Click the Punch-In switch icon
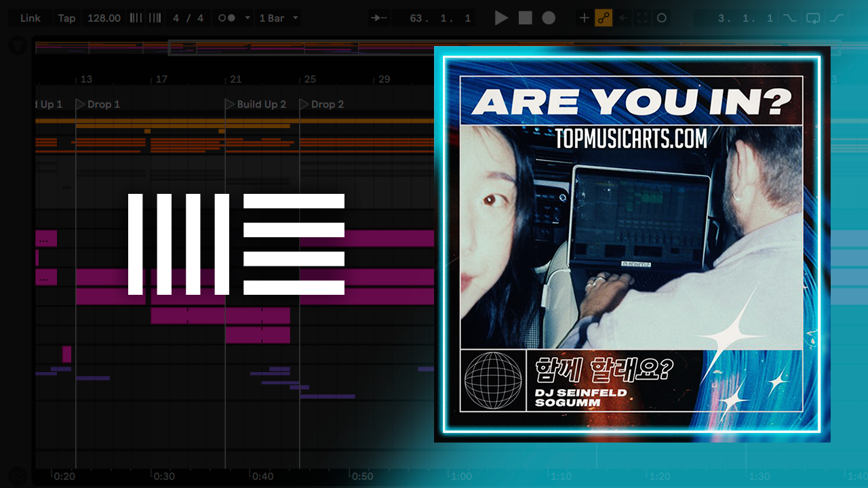 789,18
